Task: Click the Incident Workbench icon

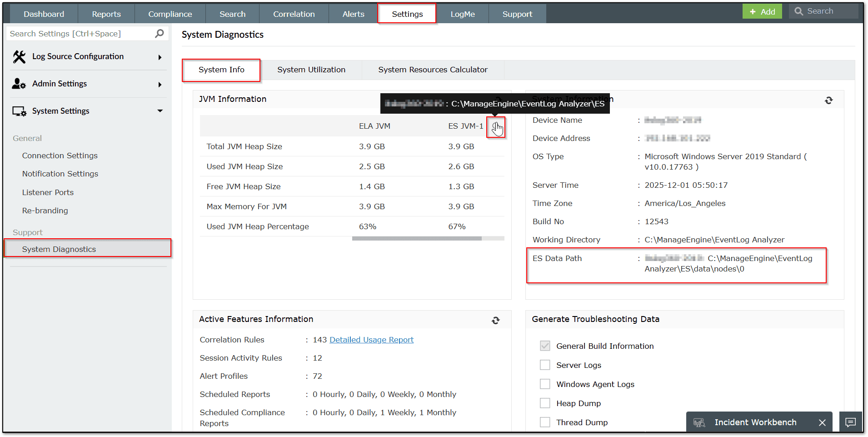Action: 699,422
